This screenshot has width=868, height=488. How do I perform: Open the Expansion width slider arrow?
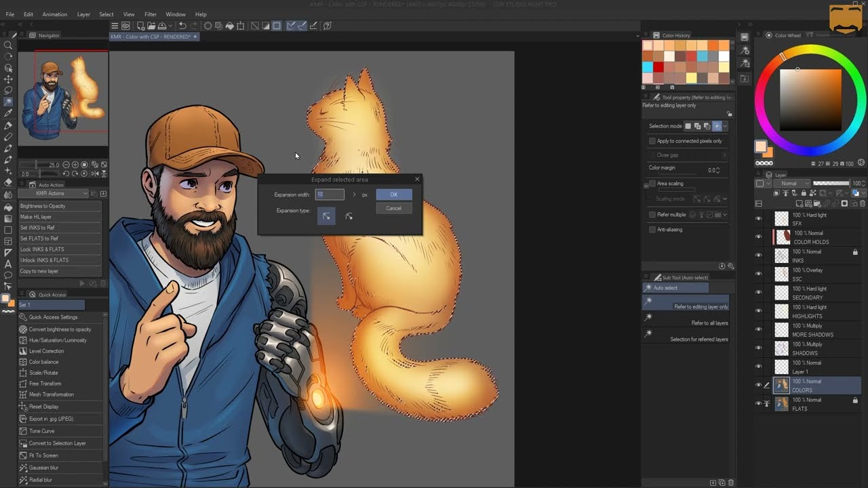[x=354, y=195]
